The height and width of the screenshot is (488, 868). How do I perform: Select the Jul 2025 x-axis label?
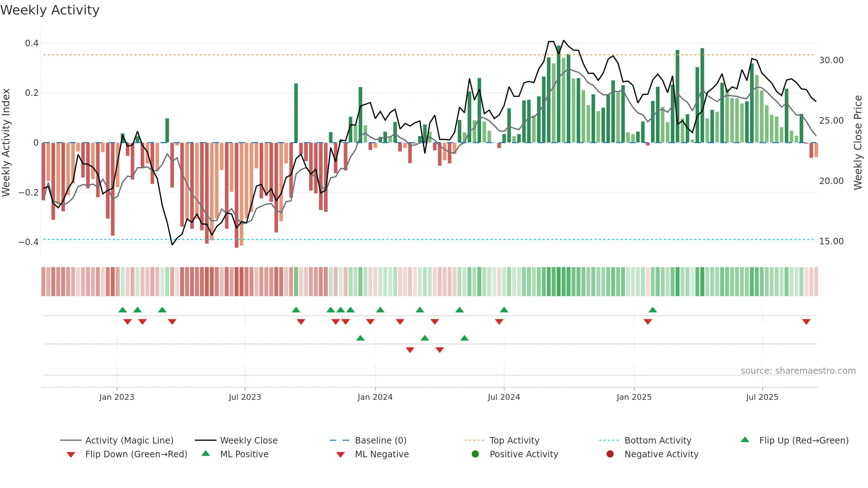coord(762,397)
